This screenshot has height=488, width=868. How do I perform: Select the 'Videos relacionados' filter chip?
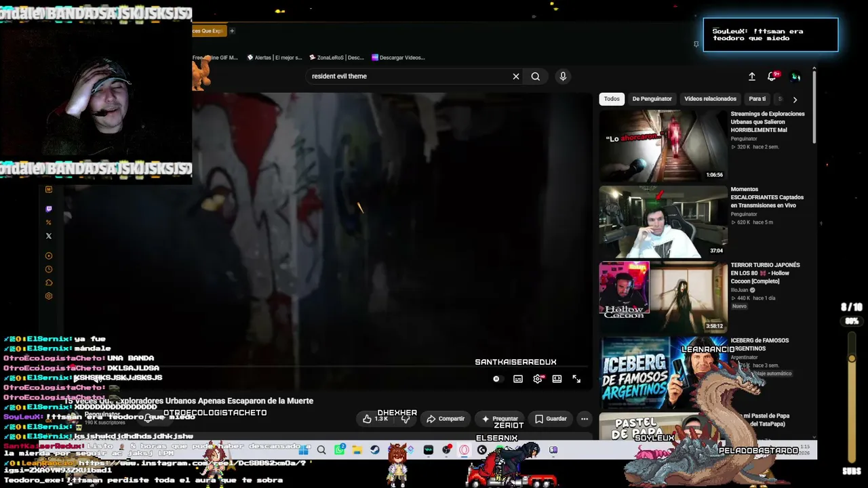point(710,99)
